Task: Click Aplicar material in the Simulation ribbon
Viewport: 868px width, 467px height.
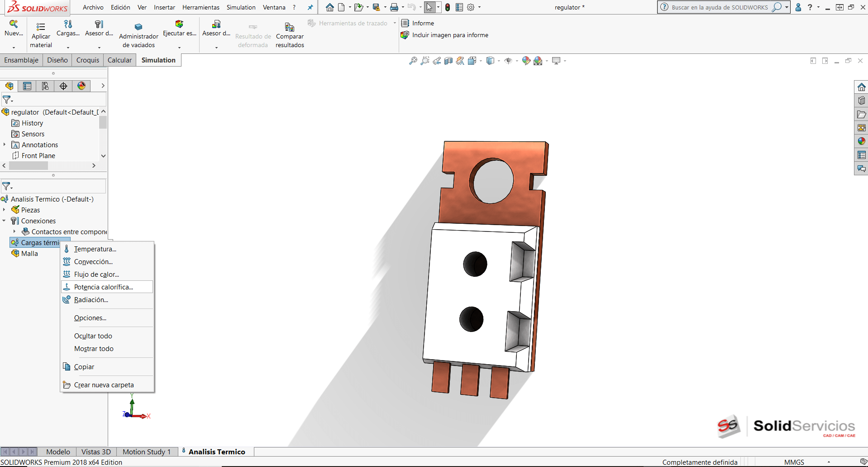Action: (x=41, y=35)
